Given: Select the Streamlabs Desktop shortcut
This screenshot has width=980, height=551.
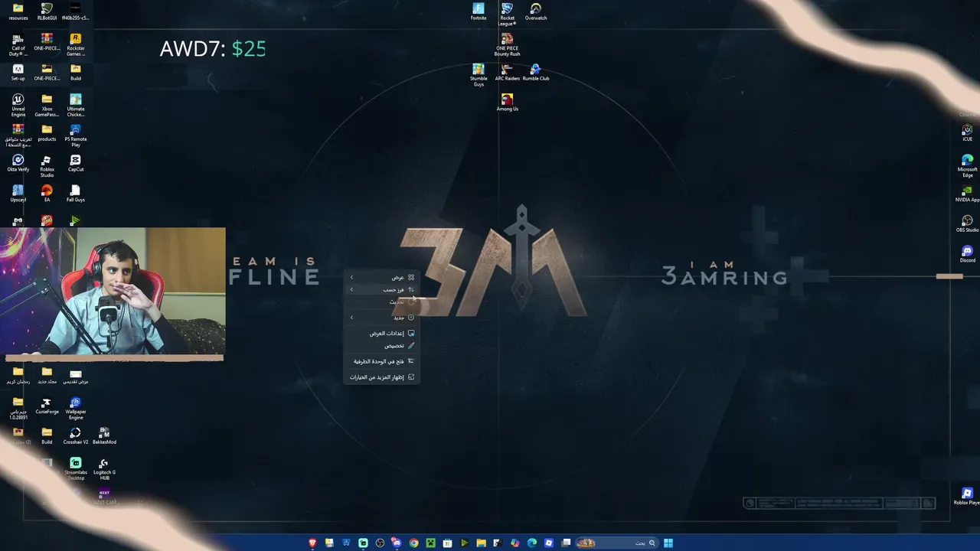Looking at the screenshot, I should pos(76,469).
